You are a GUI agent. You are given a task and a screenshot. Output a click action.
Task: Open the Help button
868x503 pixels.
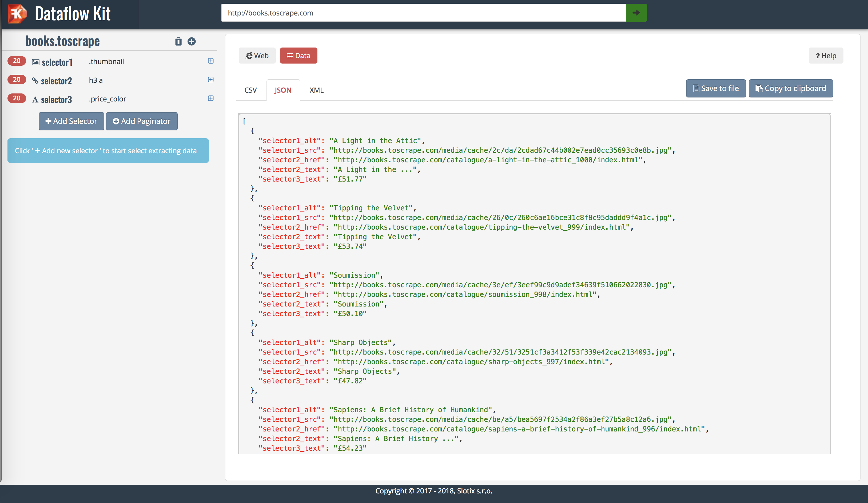(x=826, y=56)
